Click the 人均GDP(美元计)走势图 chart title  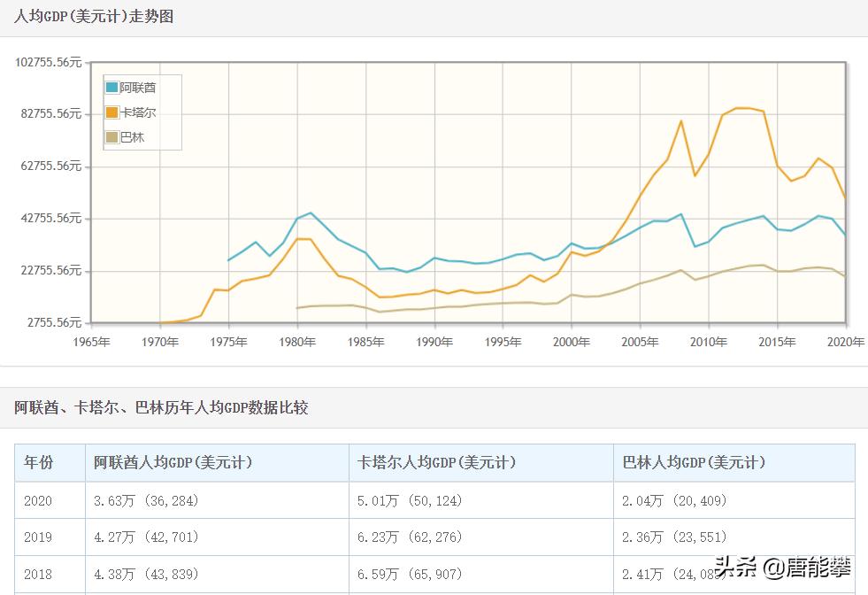pos(95,17)
